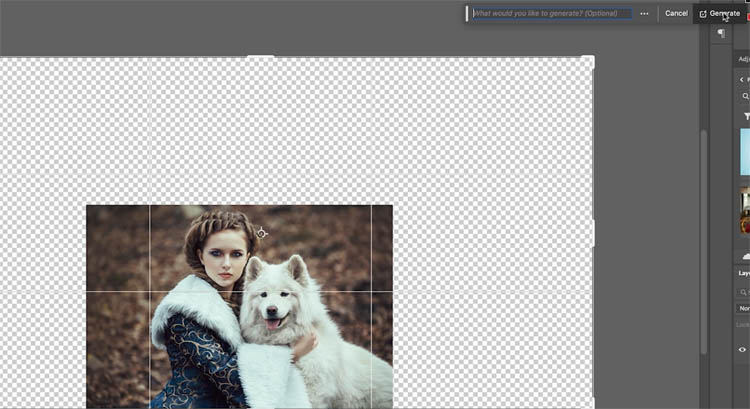Select the right-middle crop edge handle

coord(593,233)
